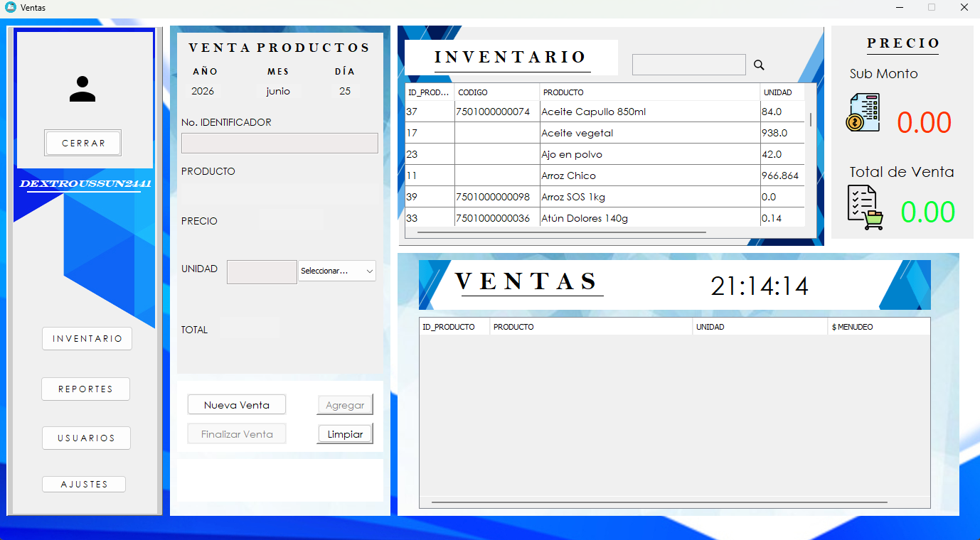Click the Ventas app icon in title bar
Screen dimensions: 980x540
click(10, 7)
